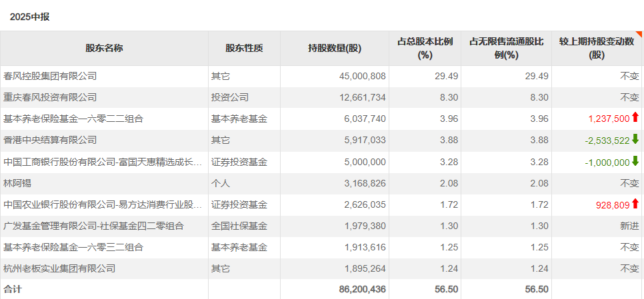Click the summed total capital ratio 56.50
The height and width of the screenshot is (299, 644).
pos(447,289)
